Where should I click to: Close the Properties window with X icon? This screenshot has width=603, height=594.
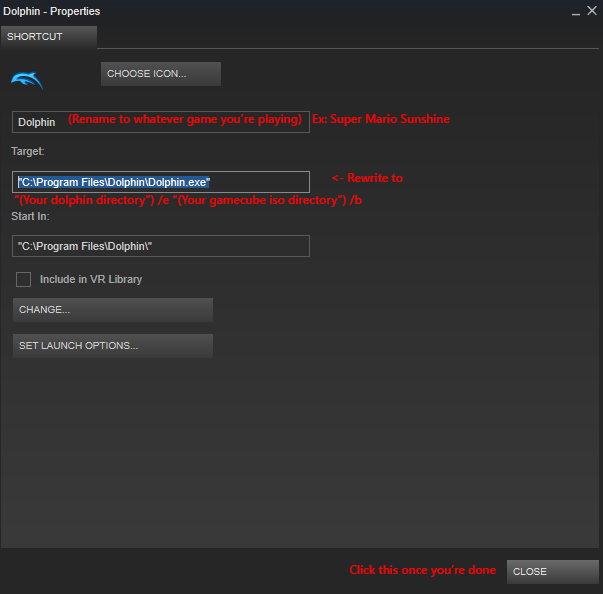pos(592,11)
